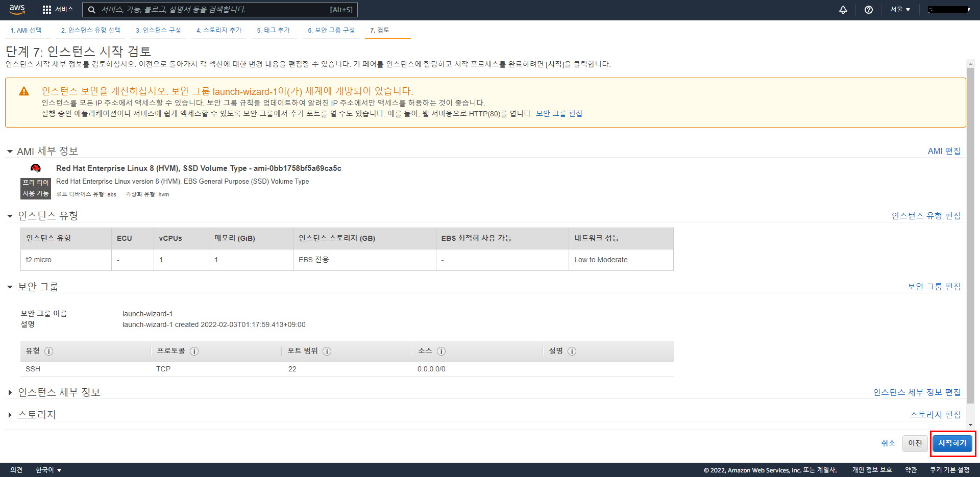Click info icon next to 소스 column

pos(442,351)
